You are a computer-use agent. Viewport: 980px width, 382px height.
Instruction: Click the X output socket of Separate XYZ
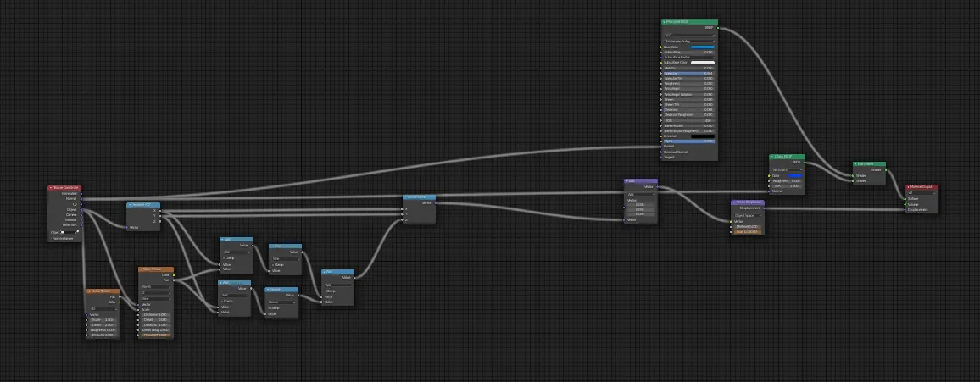click(160, 211)
